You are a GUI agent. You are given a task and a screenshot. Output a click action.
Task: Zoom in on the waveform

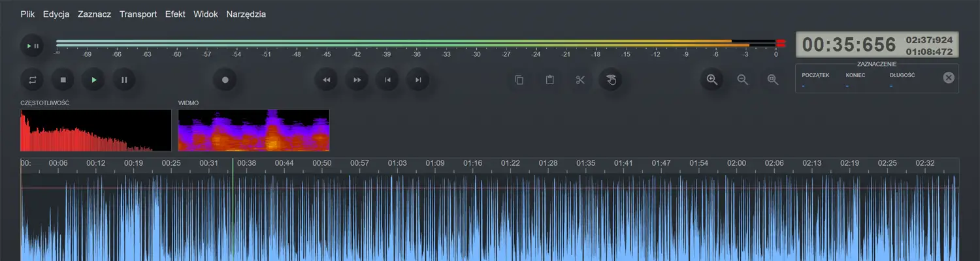click(712, 80)
